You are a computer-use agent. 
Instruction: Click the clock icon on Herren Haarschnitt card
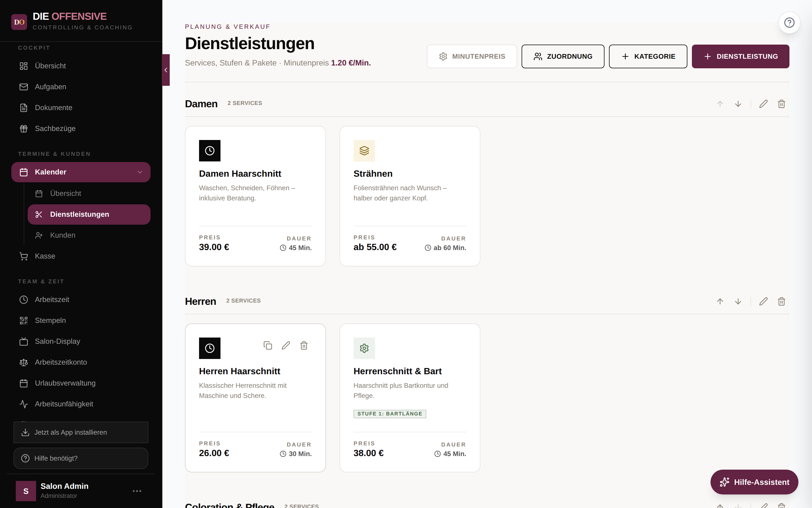[x=210, y=348]
